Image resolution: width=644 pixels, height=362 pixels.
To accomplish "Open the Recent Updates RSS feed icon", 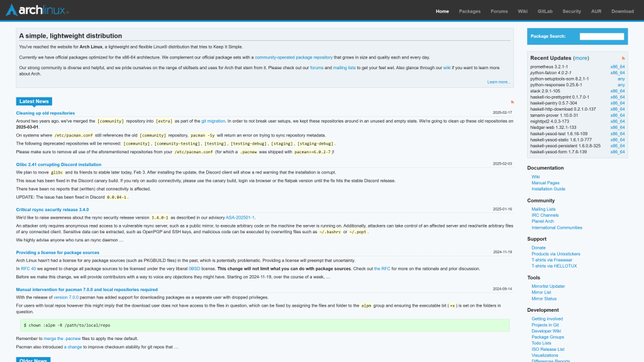I will coord(623,58).
